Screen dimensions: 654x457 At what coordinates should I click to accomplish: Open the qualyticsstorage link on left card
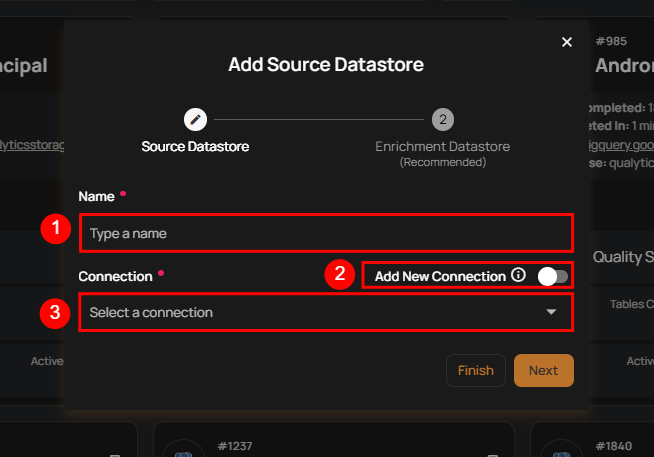(x=32, y=145)
